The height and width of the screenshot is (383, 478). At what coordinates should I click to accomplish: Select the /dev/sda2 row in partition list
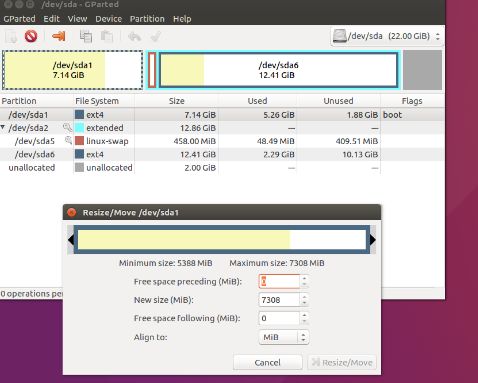click(x=222, y=128)
